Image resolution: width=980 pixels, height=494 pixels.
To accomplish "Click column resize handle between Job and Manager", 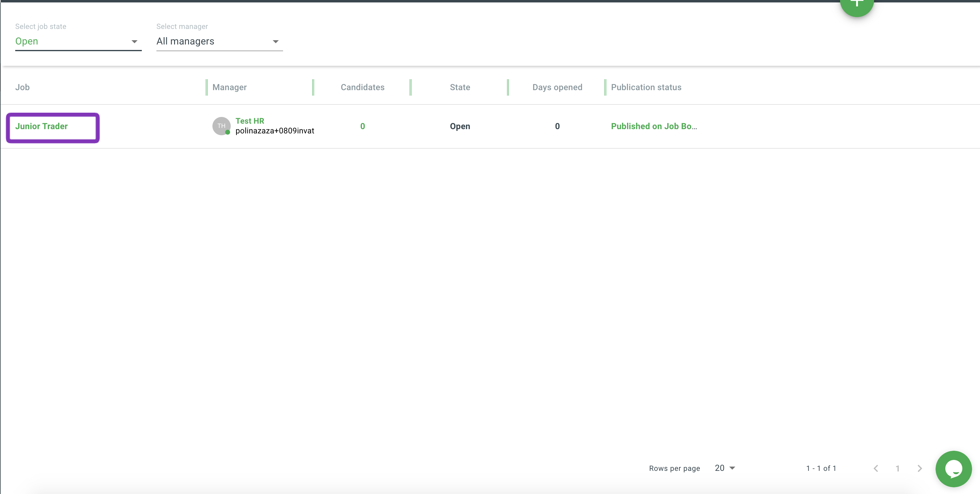I will 207,87.
